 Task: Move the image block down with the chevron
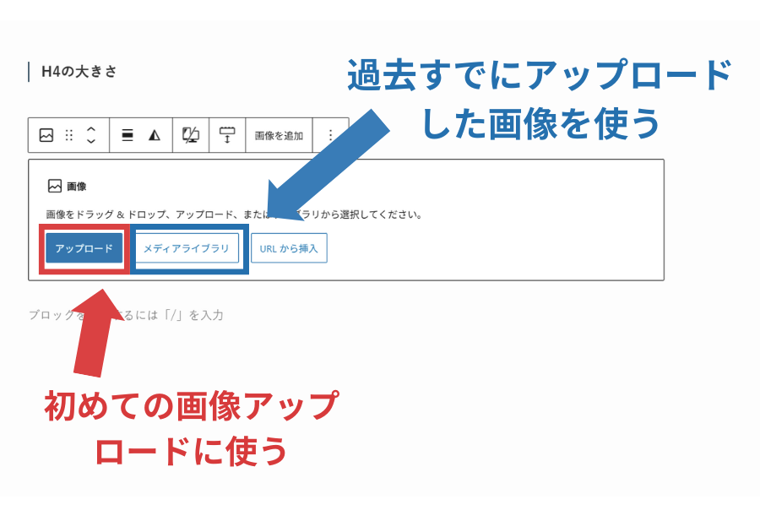90,140
